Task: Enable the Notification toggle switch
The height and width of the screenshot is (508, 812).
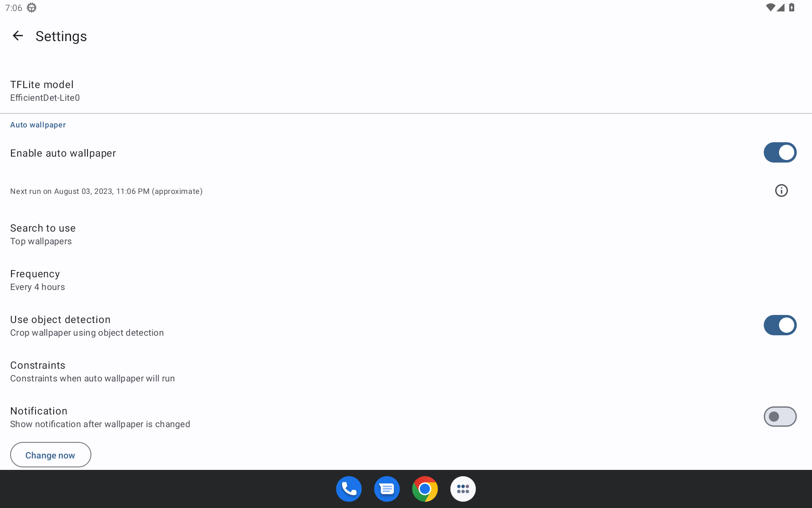Action: (780, 417)
